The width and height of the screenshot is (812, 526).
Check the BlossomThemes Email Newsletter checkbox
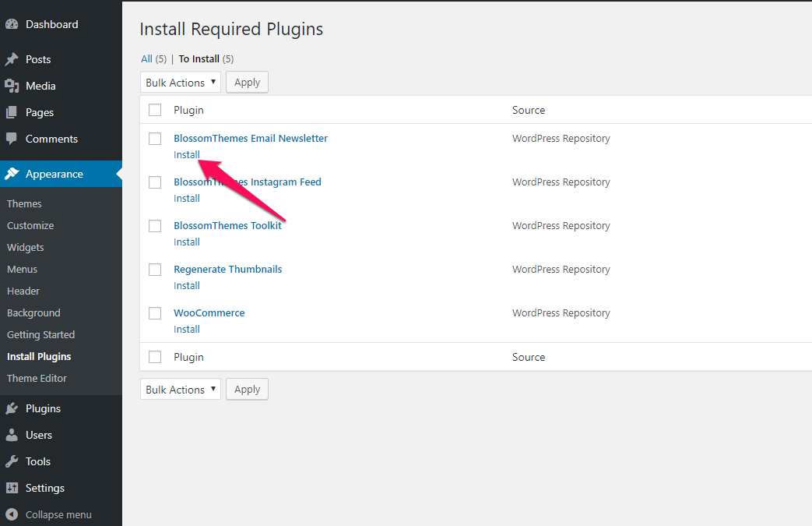tap(155, 139)
